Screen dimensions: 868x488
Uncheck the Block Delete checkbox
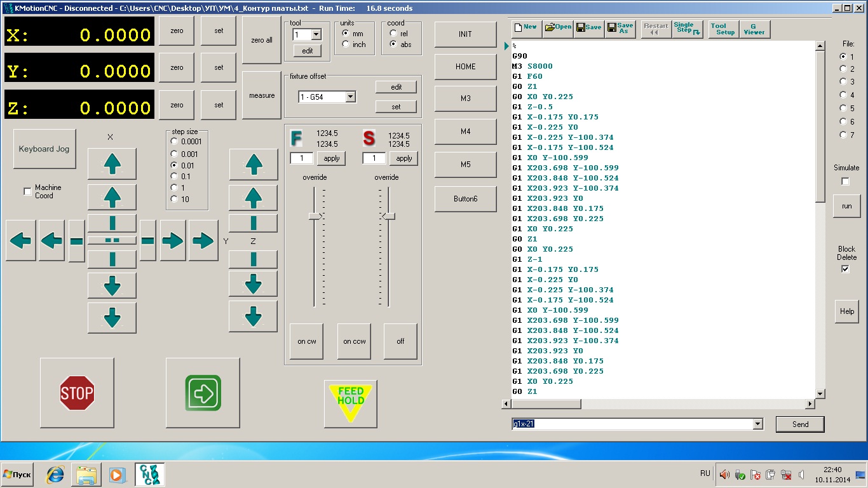845,269
